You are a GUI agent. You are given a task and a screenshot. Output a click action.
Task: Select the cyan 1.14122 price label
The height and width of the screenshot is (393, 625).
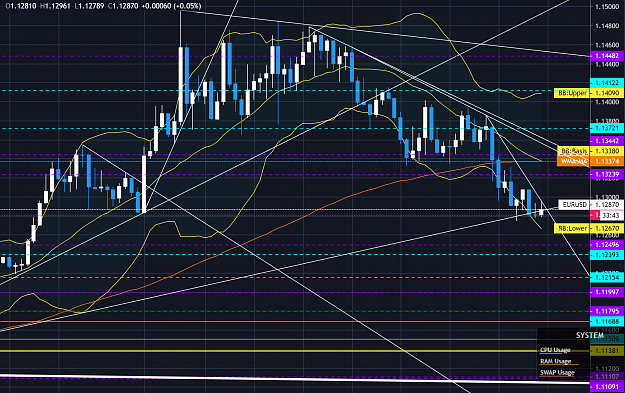coord(607,83)
